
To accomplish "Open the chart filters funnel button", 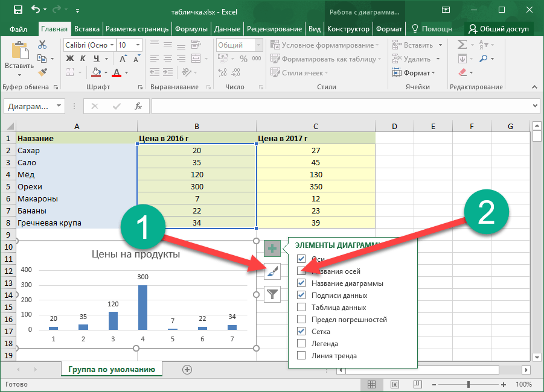I will tap(272, 294).
